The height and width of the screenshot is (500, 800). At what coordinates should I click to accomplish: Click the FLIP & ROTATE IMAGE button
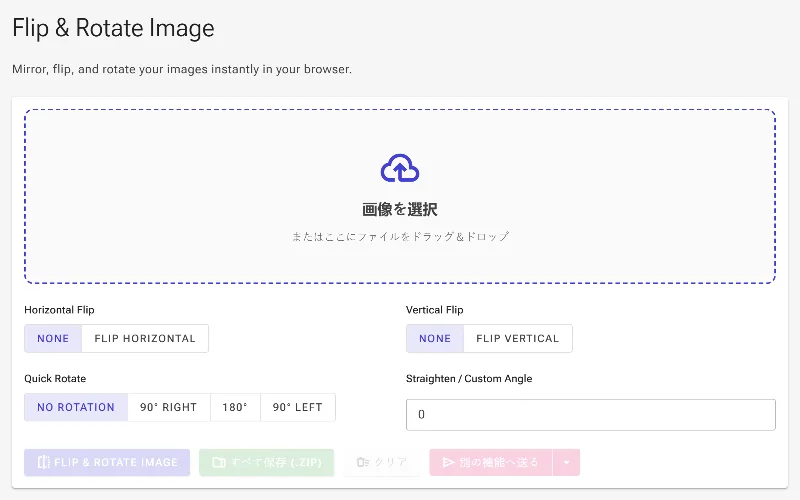pyautogui.click(x=107, y=462)
